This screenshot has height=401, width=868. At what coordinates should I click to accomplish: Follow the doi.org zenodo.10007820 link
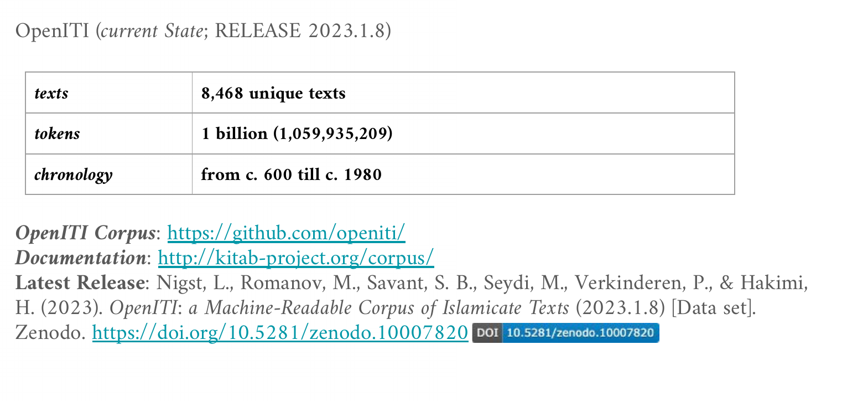click(x=280, y=332)
